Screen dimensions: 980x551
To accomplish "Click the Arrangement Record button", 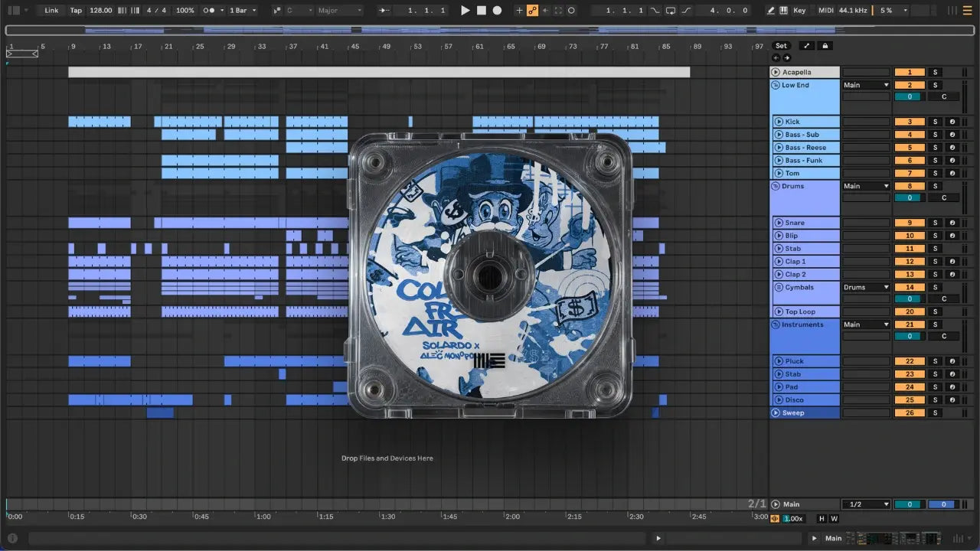I will pos(497,11).
